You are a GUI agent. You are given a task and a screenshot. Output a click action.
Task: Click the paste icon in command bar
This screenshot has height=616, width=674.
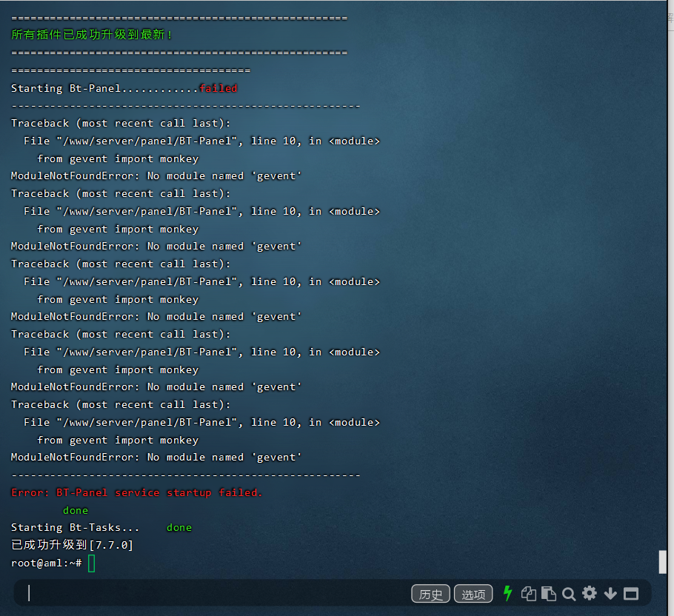(549, 594)
